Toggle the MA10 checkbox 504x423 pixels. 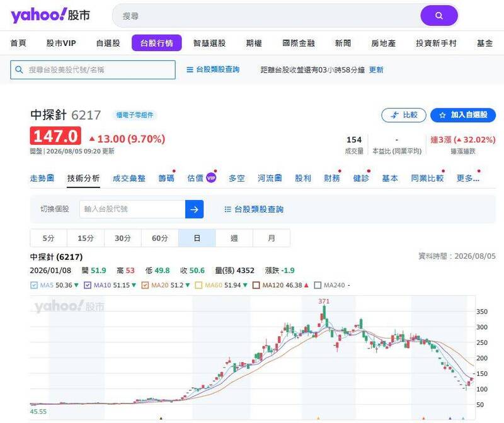pyautogui.click(x=87, y=285)
